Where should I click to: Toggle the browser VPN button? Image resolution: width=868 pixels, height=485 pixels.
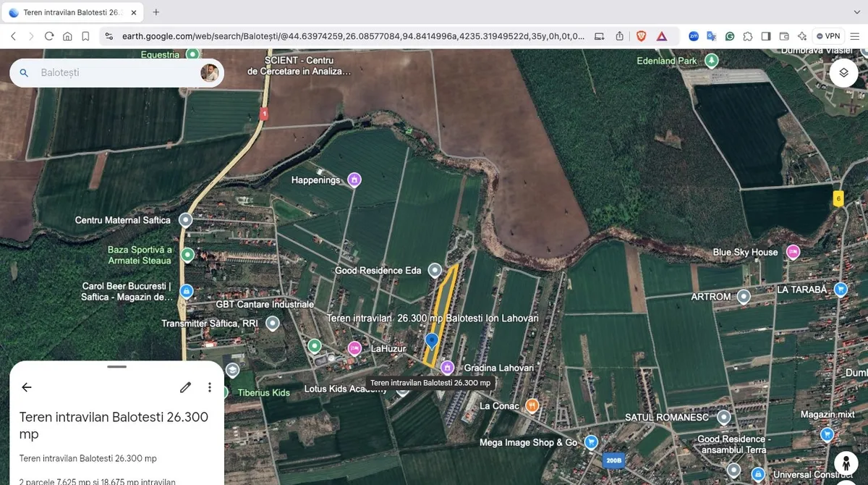coord(829,36)
